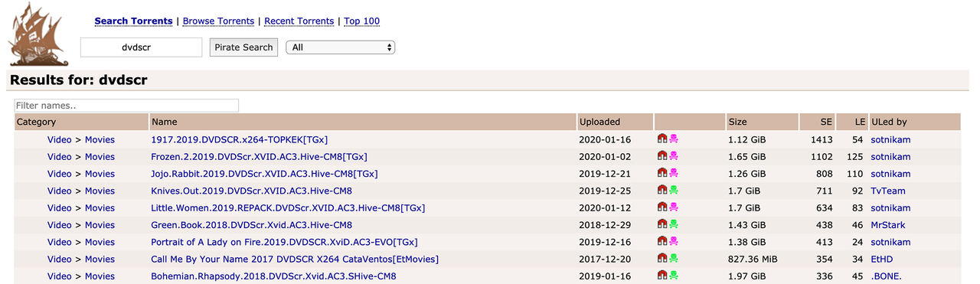Open the Call Me By Your Name torrent link
980x284 pixels.
295,259
